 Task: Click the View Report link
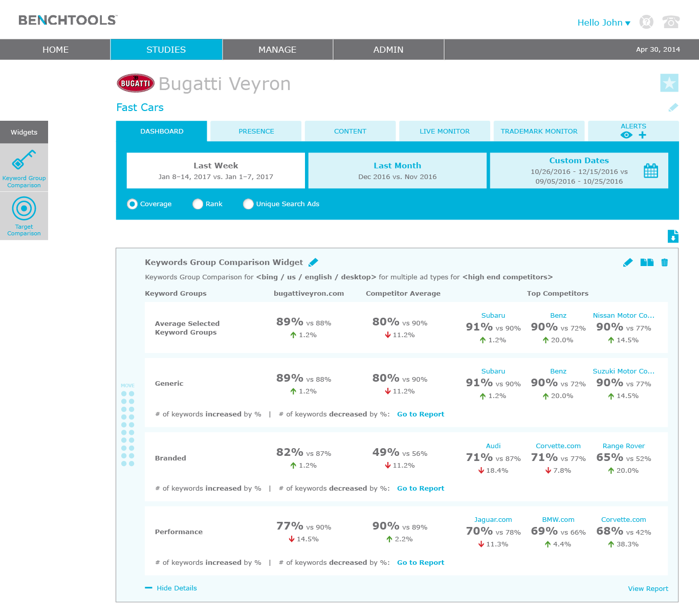pyautogui.click(x=648, y=589)
